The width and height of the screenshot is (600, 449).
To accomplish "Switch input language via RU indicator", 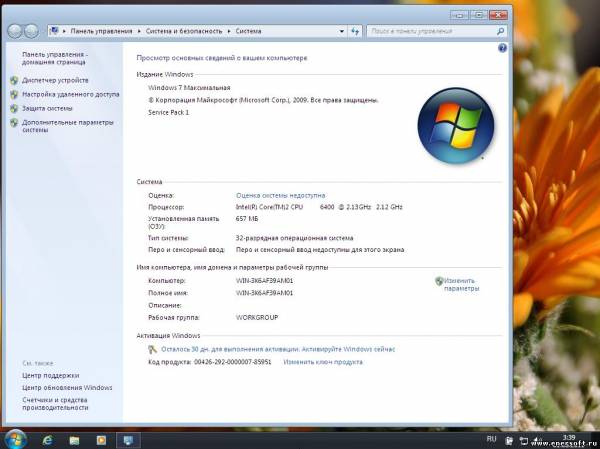I will [491, 439].
